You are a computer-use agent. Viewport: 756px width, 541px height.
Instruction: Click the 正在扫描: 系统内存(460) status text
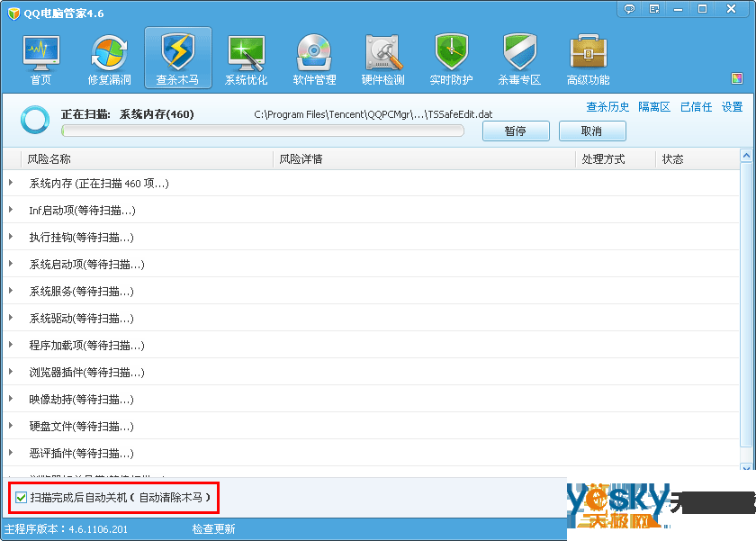(x=127, y=114)
